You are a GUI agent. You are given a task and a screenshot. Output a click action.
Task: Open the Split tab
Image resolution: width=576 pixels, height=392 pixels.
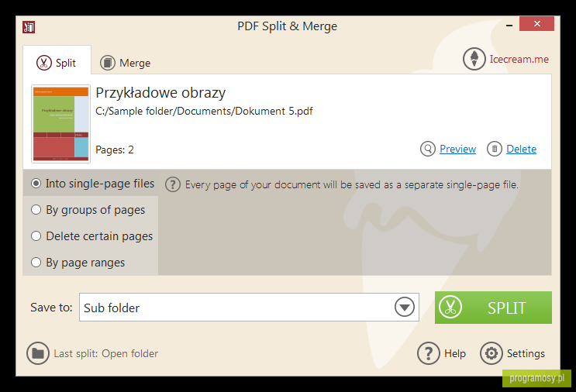click(57, 60)
